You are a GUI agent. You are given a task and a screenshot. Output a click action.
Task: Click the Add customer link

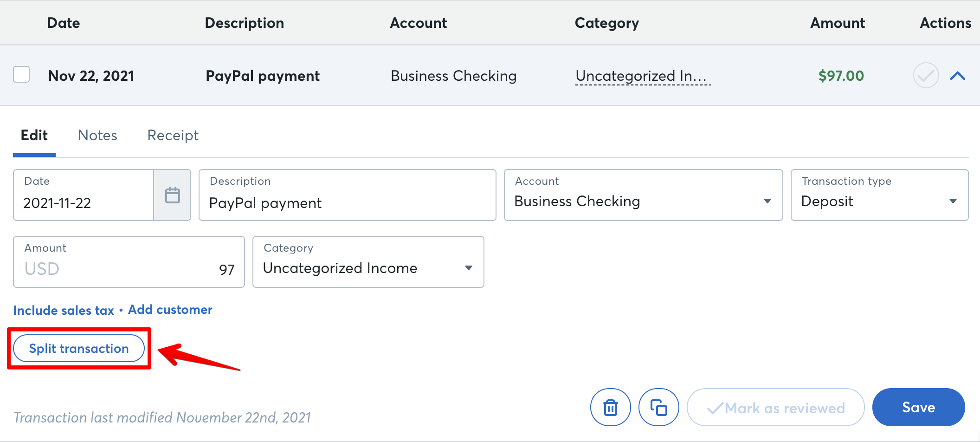coord(170,310)
